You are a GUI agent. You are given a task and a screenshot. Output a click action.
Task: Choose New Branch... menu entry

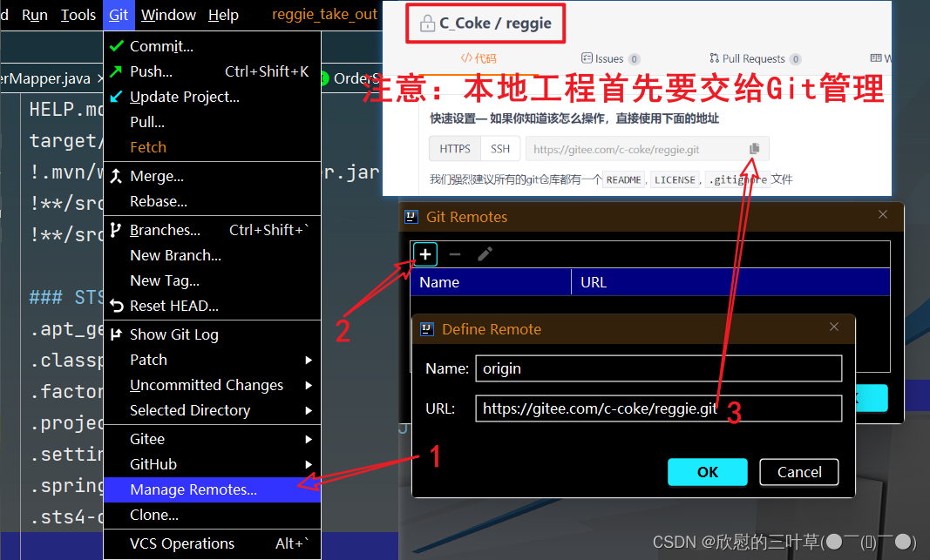click(213, 255)
